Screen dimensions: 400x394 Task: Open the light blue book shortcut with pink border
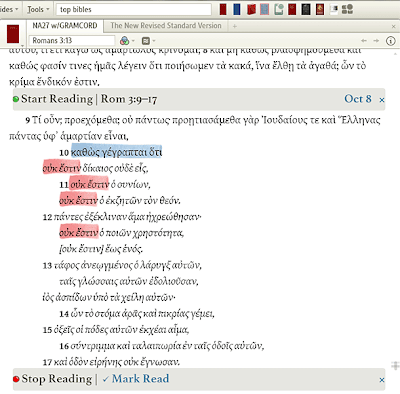(x=265, y=9)
